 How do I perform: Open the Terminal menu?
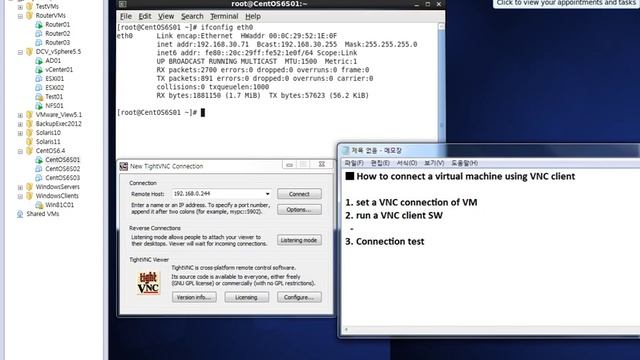[x=224, y=16]
